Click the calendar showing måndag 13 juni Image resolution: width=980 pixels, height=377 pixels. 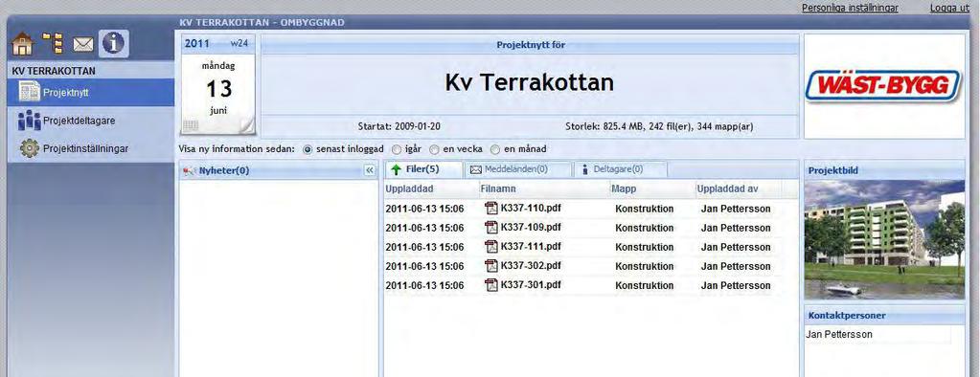coord(217,85)
